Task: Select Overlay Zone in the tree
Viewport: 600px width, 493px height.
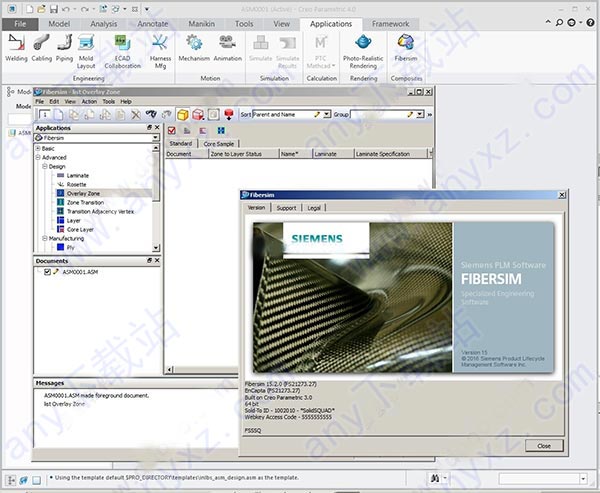Action: (x=83, y=194)
